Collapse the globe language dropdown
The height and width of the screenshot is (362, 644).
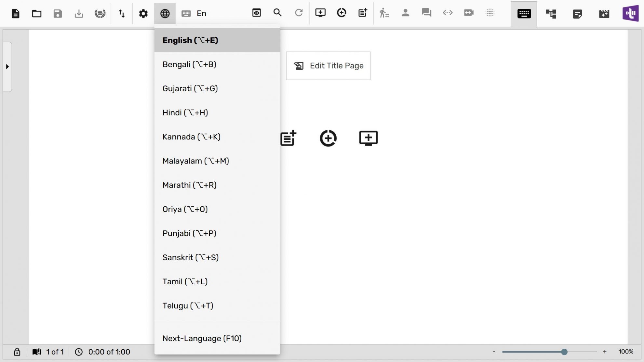pos(165,13)
